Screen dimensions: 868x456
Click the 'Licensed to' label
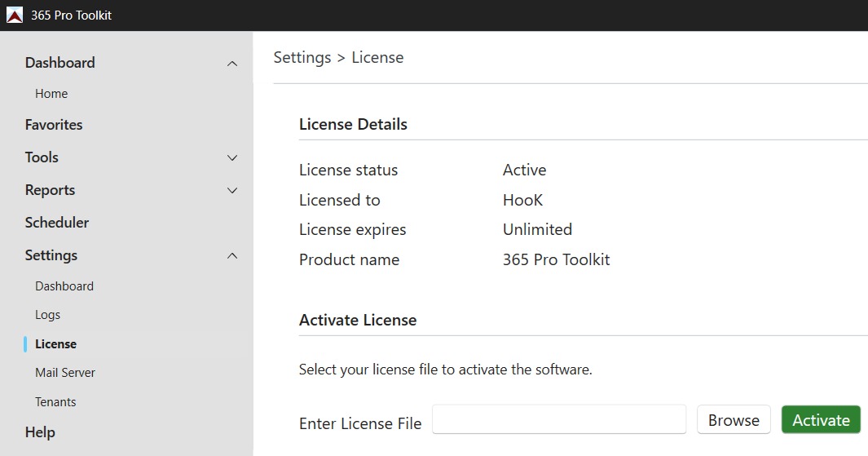point(339,200)
